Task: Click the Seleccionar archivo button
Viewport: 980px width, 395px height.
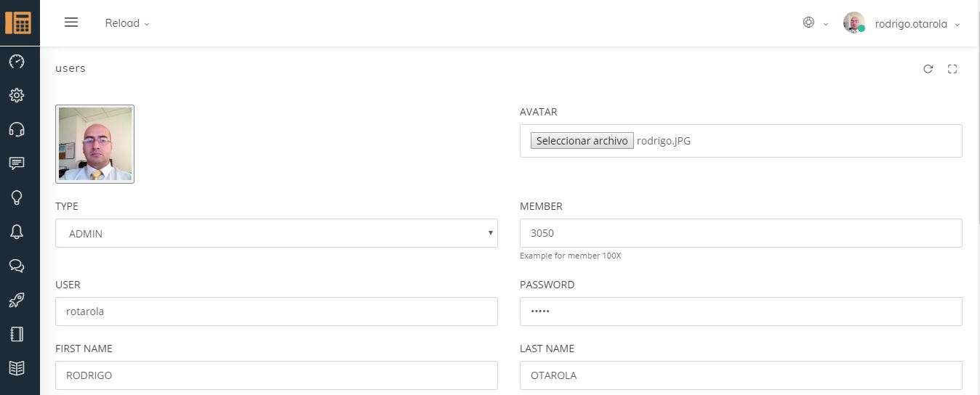Action: click(582, 141)
